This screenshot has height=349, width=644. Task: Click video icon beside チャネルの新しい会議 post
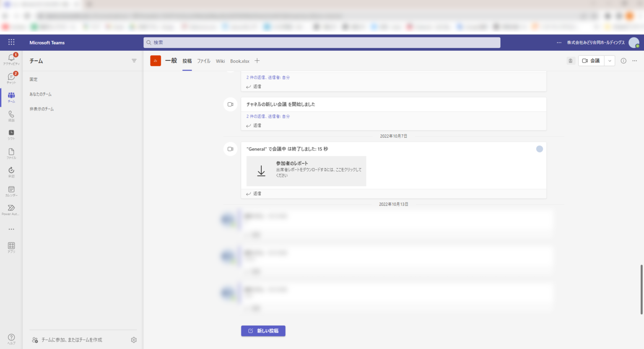tap(230, 104)
